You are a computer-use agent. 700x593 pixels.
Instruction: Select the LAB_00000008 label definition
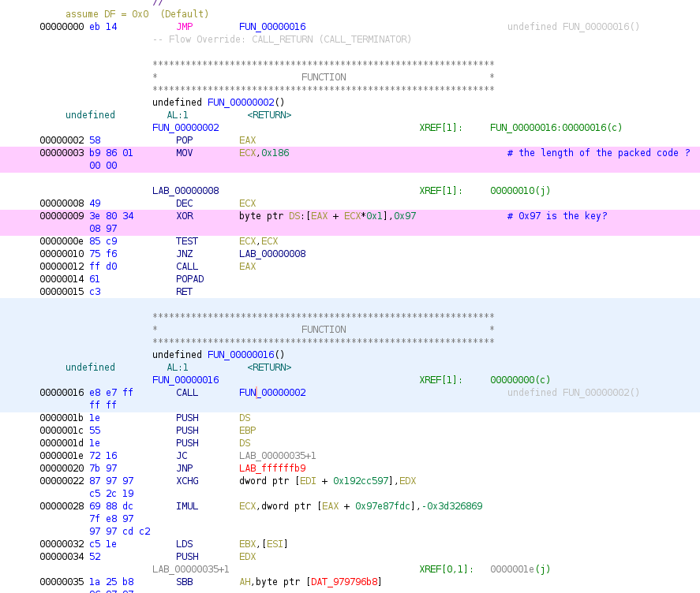tap(185, 191)
